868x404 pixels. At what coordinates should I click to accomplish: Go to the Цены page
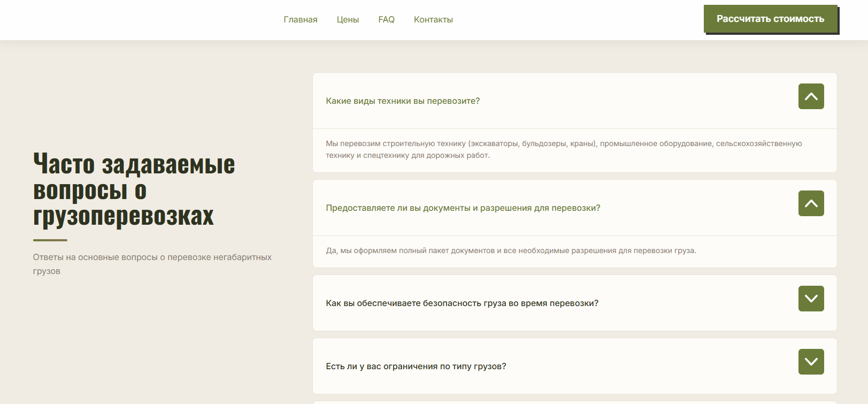point(348,20)
